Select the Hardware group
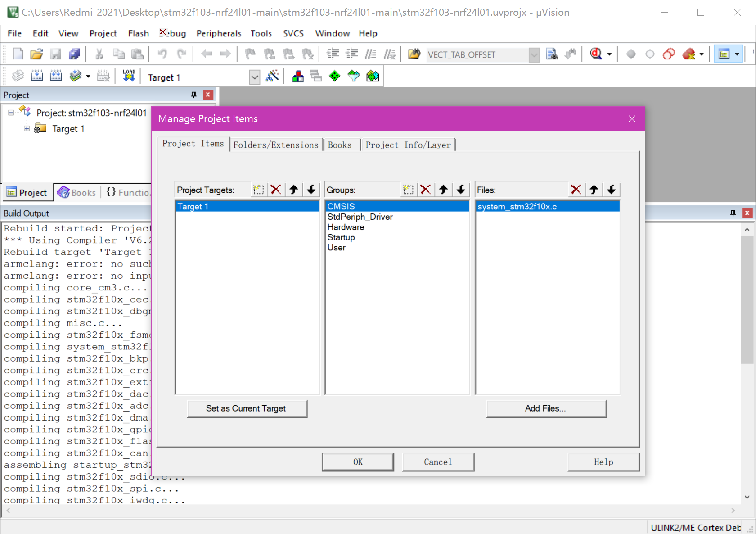The width and height of the screenshot is (756, 534). pyautogui.click(x=397, y=227)
